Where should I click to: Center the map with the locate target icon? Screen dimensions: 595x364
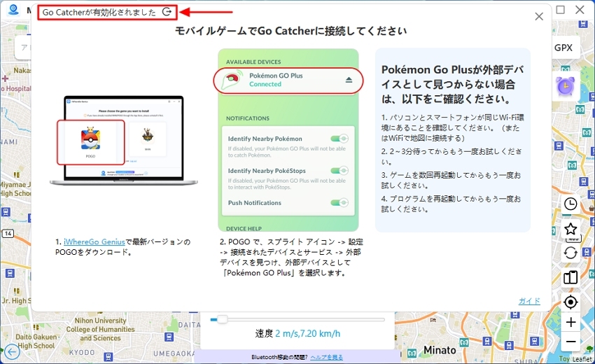click(x=570, y=302)
